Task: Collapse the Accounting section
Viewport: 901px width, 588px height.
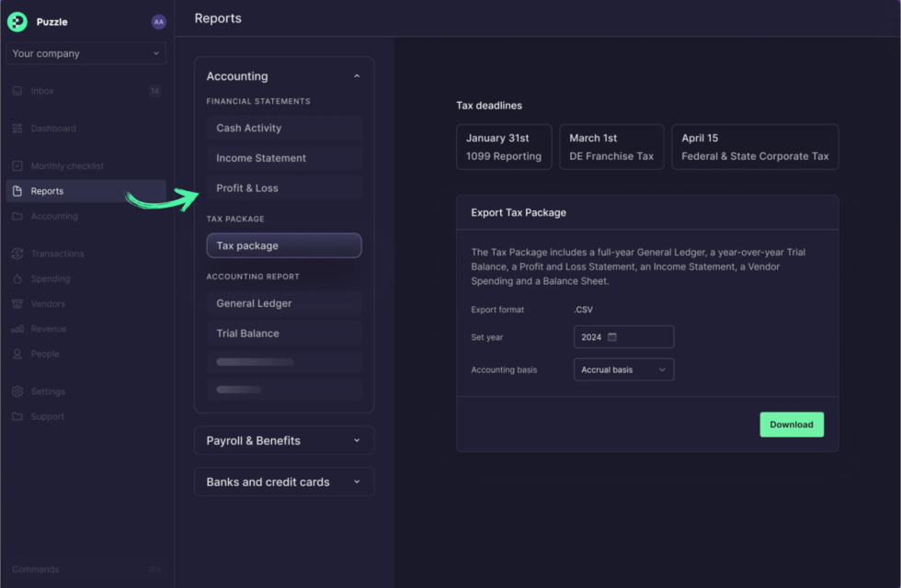Action: 357,77
